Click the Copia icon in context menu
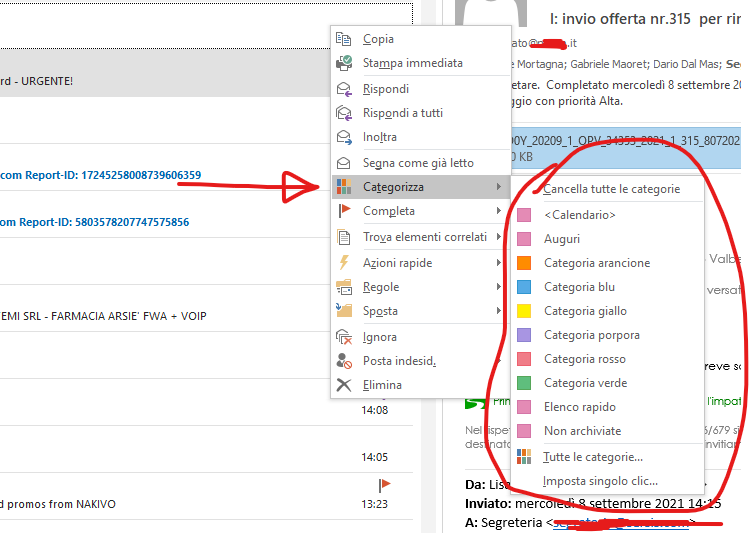The image size is (751, 533). tap(344, 39)
